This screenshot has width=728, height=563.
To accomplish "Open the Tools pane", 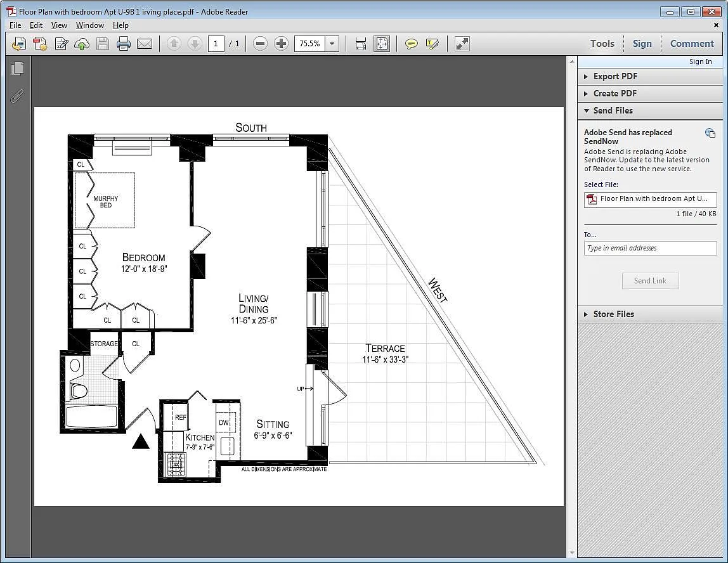I will pyautogui.click(x=602, y=44).
